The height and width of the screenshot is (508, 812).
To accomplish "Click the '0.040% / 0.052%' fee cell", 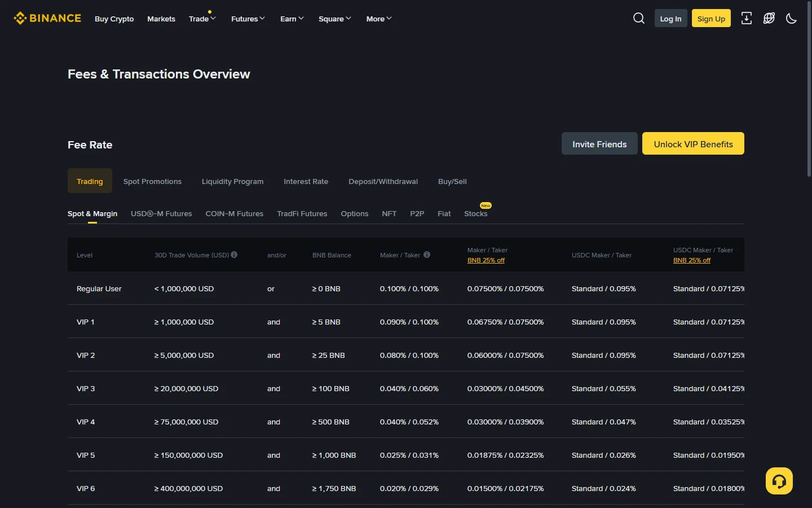I will [409, 422].
